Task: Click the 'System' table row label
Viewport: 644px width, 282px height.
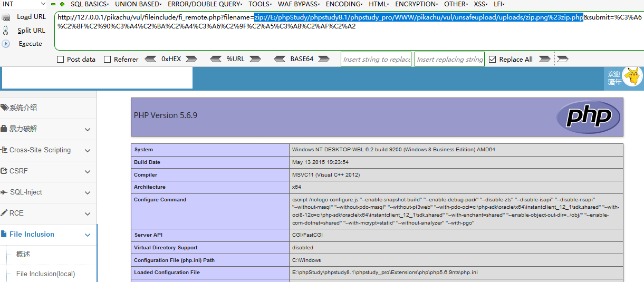Action: 143,150
